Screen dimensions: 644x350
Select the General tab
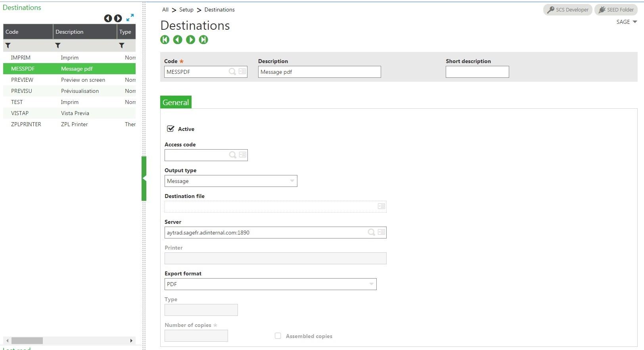pyautogui.click(x=176, y=102)
